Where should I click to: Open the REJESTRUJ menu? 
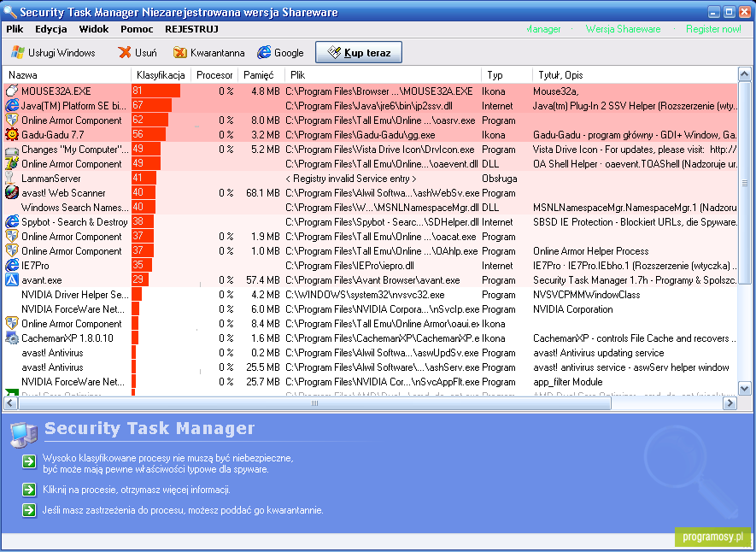pyautogui.click(x=191, y=29)
